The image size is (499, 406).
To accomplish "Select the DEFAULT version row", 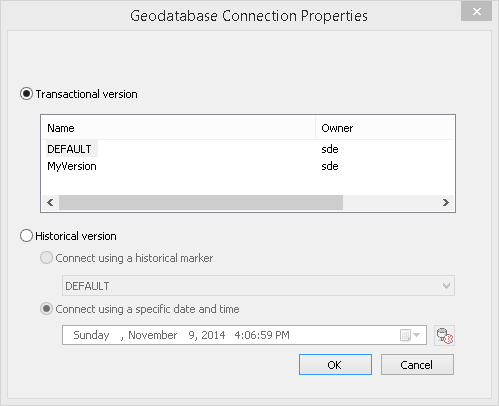I will point(248,149).
